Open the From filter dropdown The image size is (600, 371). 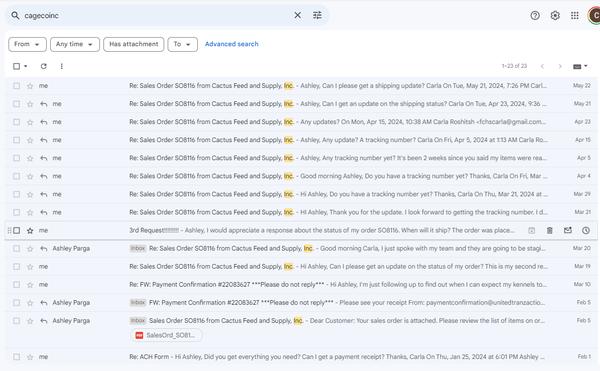tap(27, 44)
